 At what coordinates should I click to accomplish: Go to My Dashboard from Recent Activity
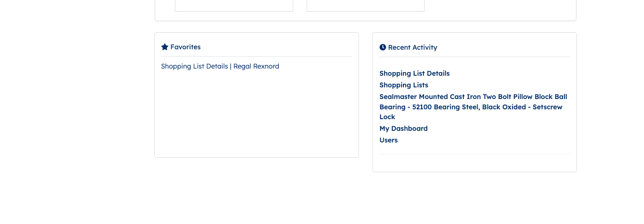pyautogui.click(x=403, y=129)
